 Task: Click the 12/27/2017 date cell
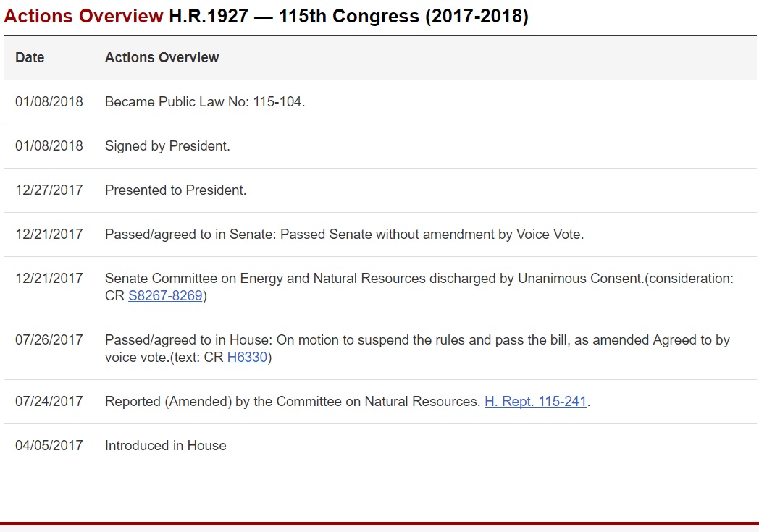(x=49, y=190)
